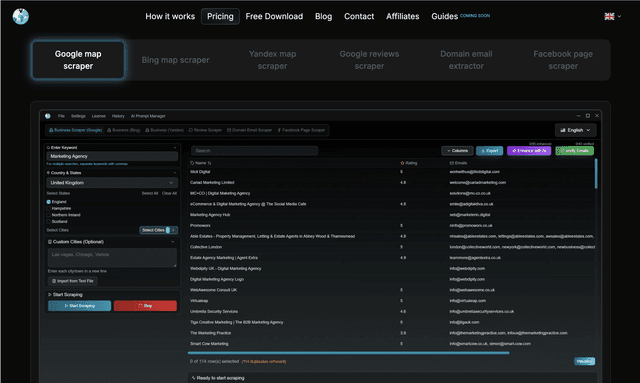
Task: Click the green Verify Emails button
Action: click(575, 151)
